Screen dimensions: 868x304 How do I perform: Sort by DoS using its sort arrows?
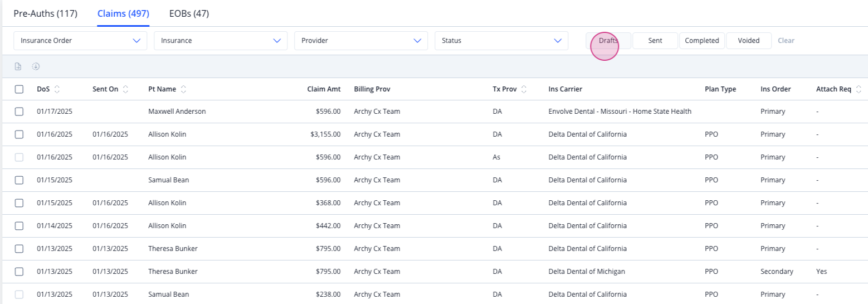57,89
